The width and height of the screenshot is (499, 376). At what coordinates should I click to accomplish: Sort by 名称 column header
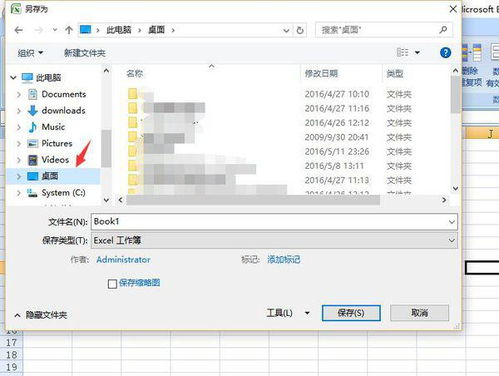click(135, 74)
